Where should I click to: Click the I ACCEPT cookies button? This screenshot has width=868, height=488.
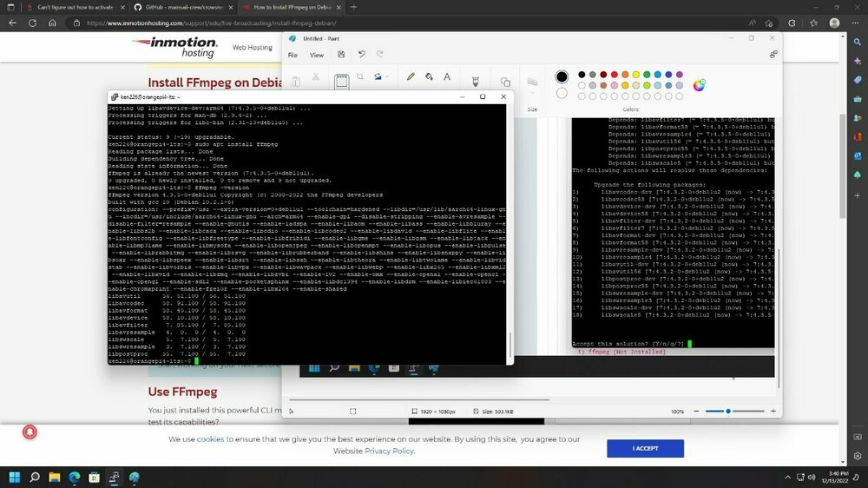pos(645,448)
